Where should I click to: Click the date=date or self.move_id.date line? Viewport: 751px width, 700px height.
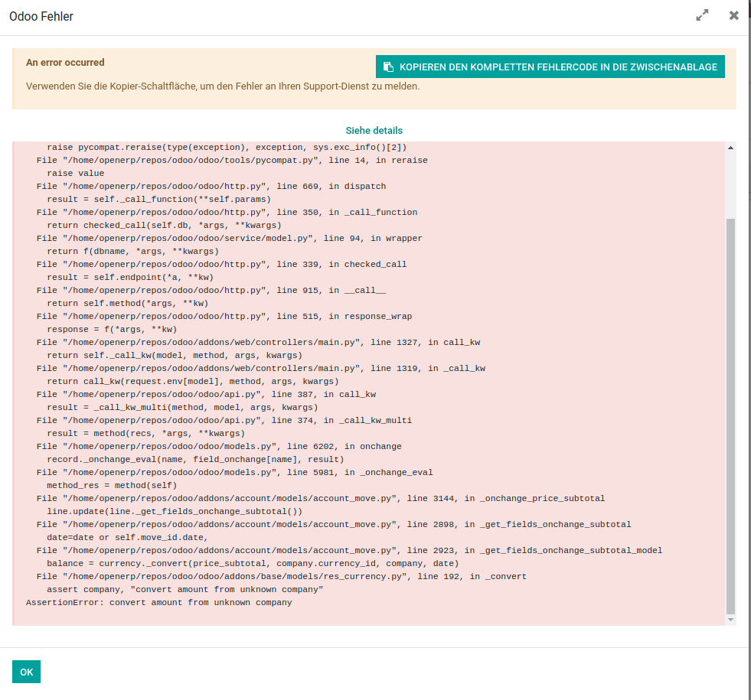[x=127, y=538]
